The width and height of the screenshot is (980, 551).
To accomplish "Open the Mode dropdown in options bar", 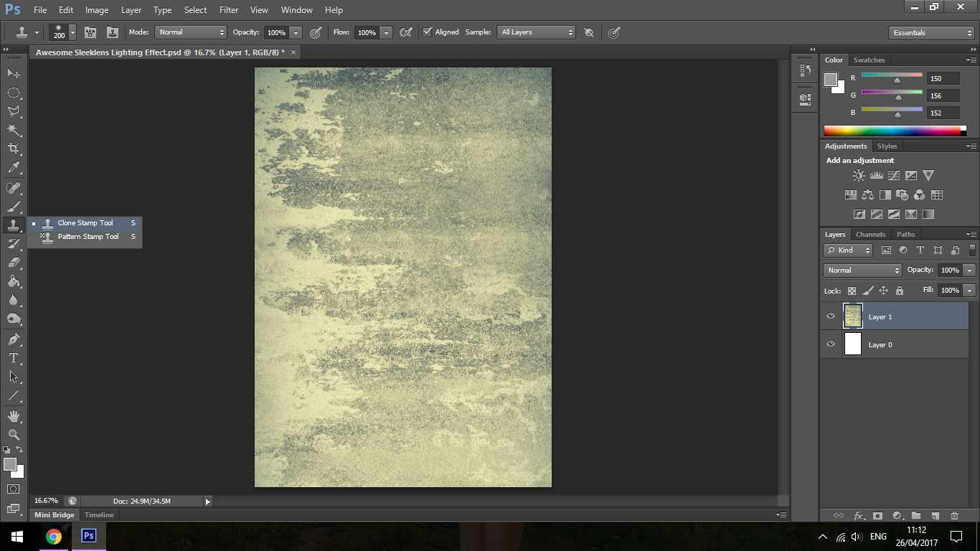I will [191, 32].
